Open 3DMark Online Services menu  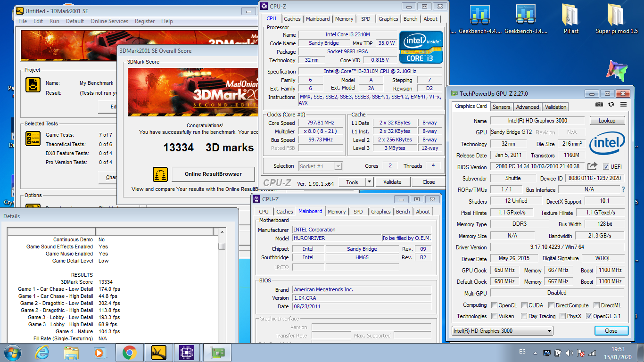(109, 21)
